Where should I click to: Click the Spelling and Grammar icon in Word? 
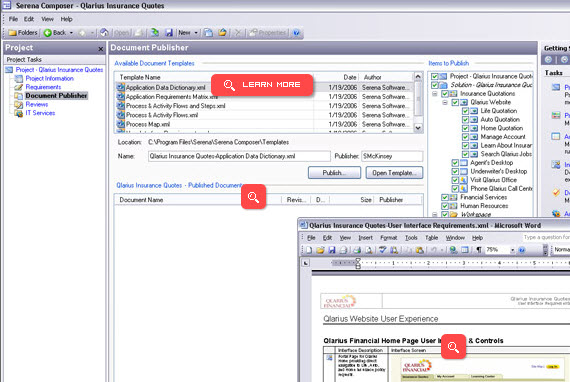(382, 250)
